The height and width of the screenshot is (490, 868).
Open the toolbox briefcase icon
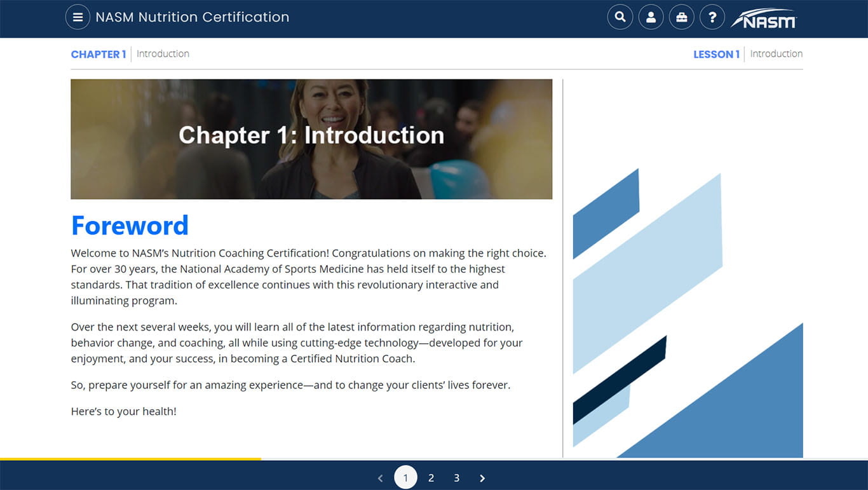click(x=682, y=17)
